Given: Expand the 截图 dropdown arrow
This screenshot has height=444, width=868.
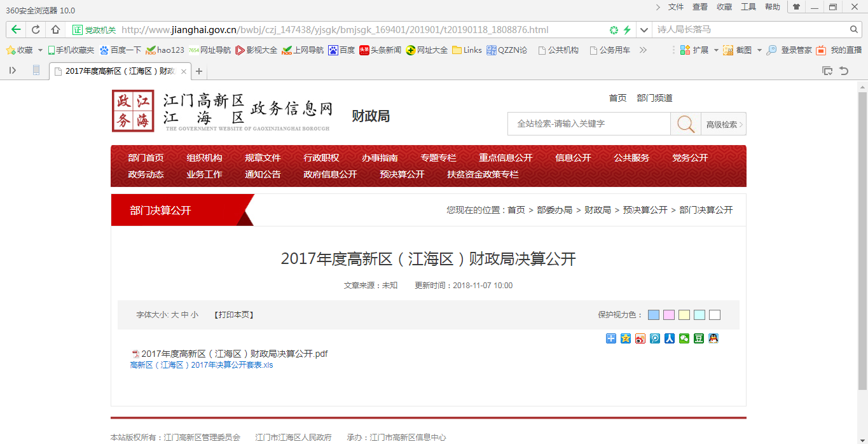Looking at the screenshot, I should click(x=759, y=50).
